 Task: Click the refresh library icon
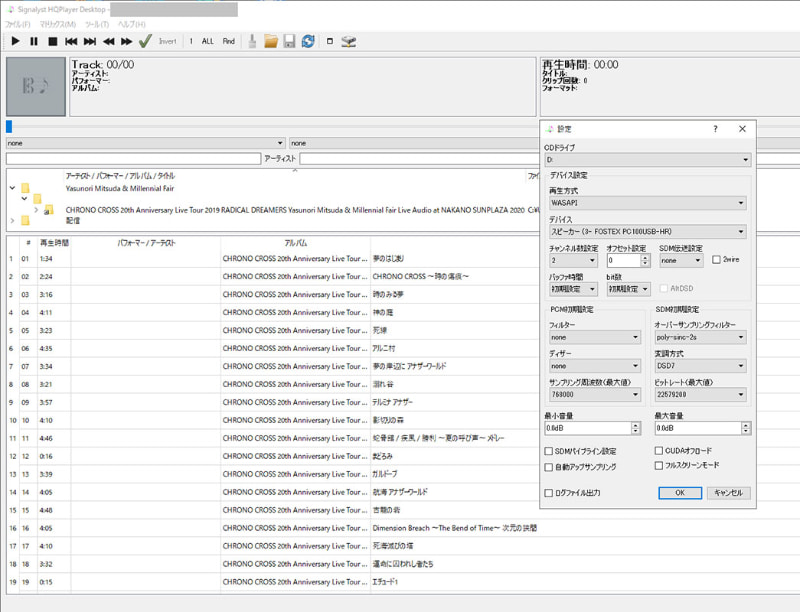[x=308, y=41]
